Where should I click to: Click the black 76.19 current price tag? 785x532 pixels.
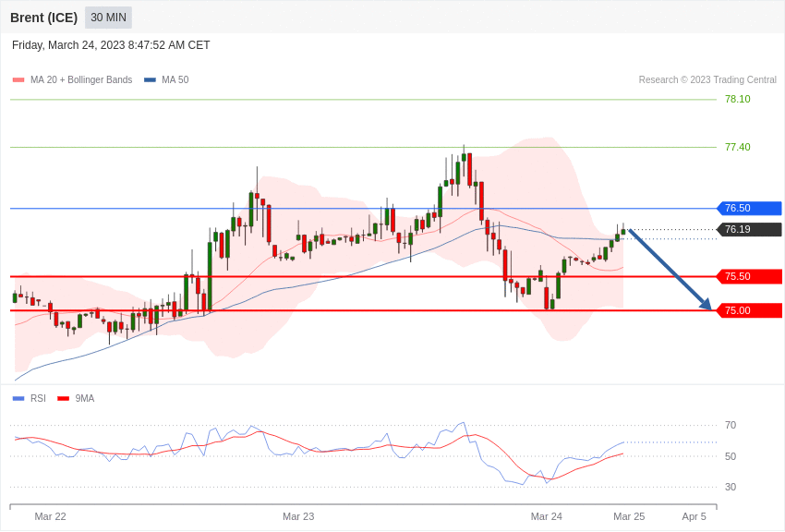(750, 230)
